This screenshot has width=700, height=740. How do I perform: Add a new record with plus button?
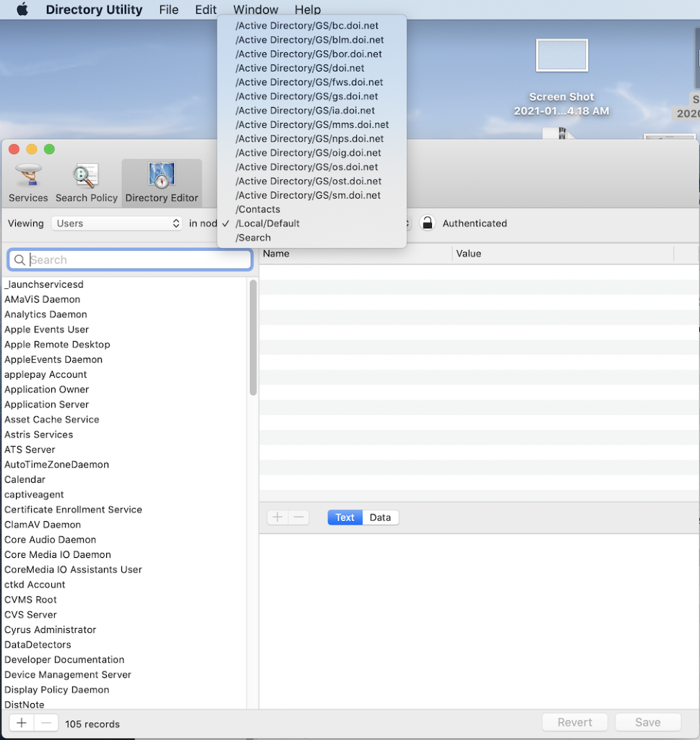[x=22, y=723]
